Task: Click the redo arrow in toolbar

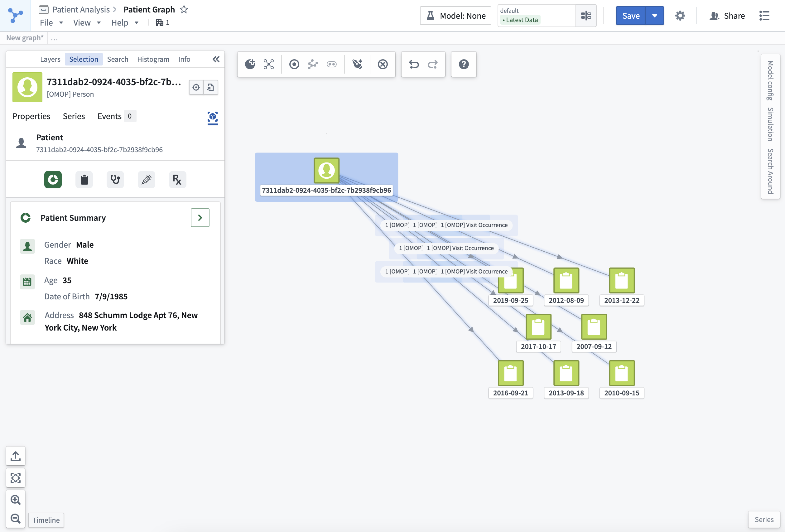Action: 433,64
